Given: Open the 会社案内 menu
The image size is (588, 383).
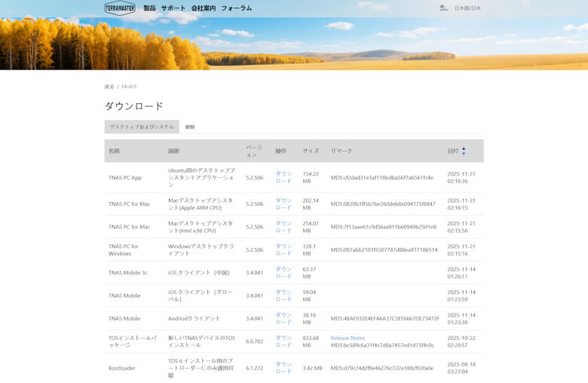Looking at the screenshot, I should (203, 8).
